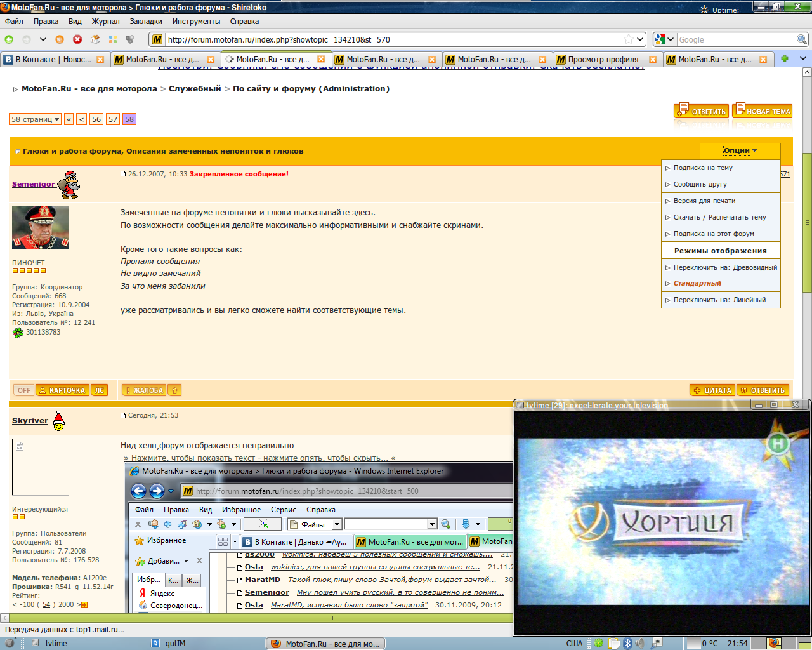Quote the post with ЦИТАТА button
The height and width of the screenshot is (650, 812).
pyautogui.click(x=712, y=390)
